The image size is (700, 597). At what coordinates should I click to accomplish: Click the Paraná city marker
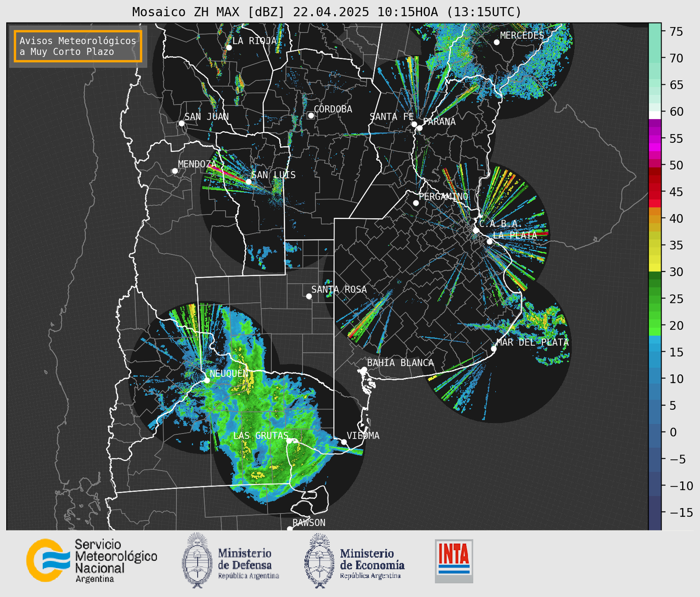click(x=420, y=128)
